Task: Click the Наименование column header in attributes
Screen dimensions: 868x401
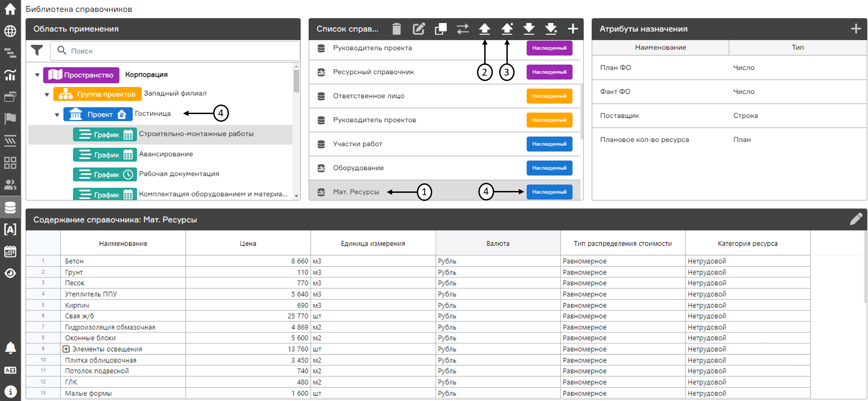Action: (660, 48)
